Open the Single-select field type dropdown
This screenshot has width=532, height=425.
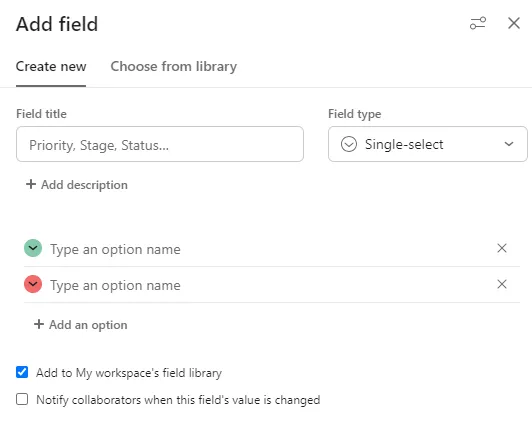pyautogui.click(x=428, y=144)
